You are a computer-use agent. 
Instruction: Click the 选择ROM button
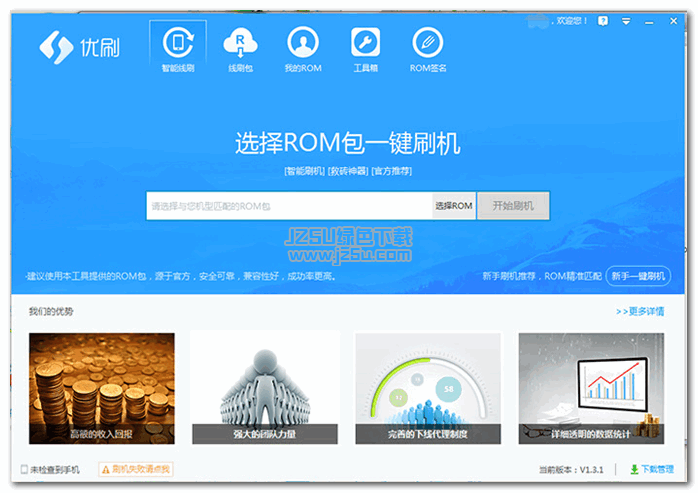point(454,206)
